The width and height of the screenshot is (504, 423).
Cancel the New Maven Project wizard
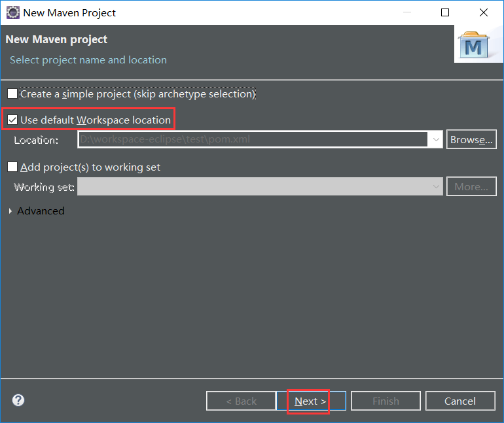(460, 401)
